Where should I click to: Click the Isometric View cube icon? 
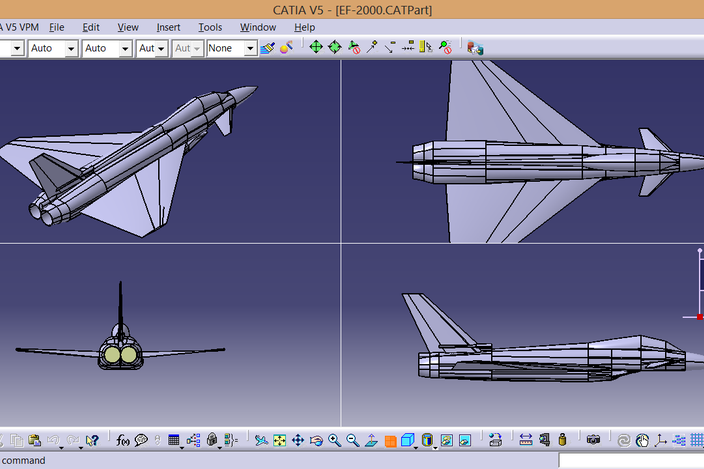[x=407, y=440]
